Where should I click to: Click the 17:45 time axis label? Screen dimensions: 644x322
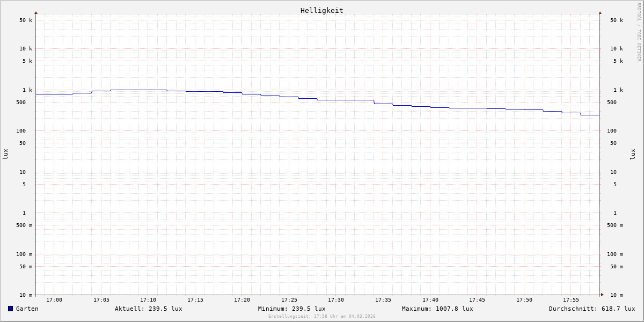tap(477, 300)
